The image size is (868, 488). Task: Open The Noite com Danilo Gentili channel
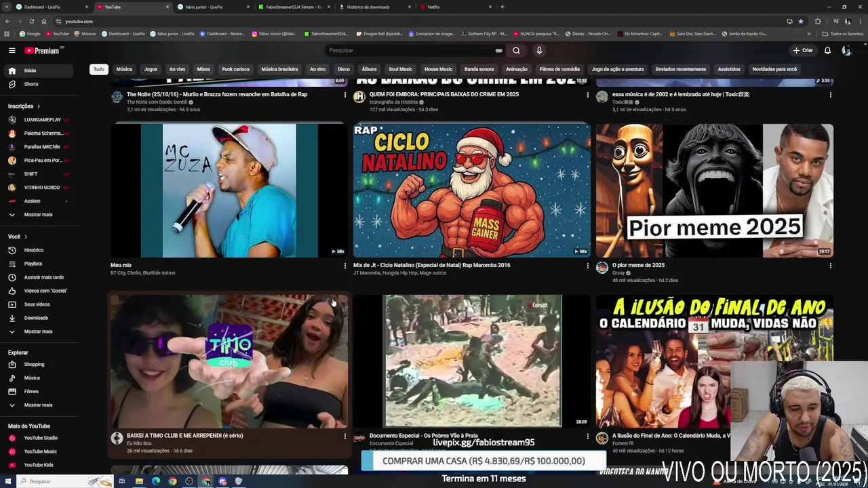[x=156, y=102]
